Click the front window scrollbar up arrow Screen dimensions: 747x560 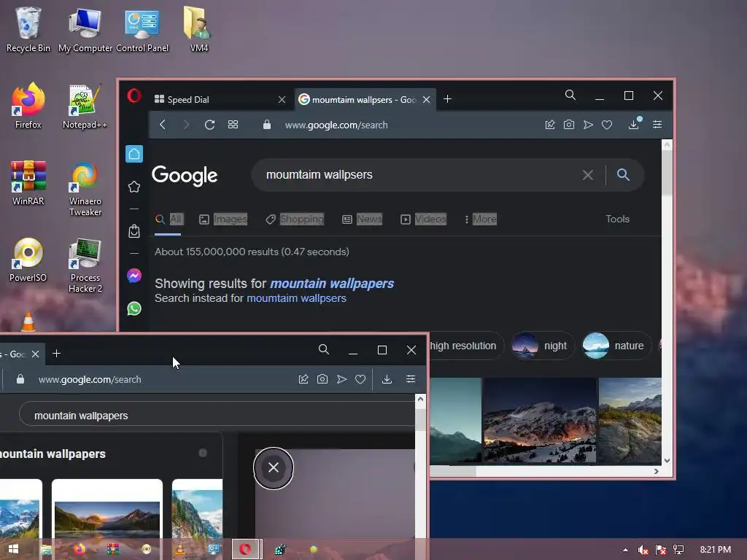coord(420,399)
